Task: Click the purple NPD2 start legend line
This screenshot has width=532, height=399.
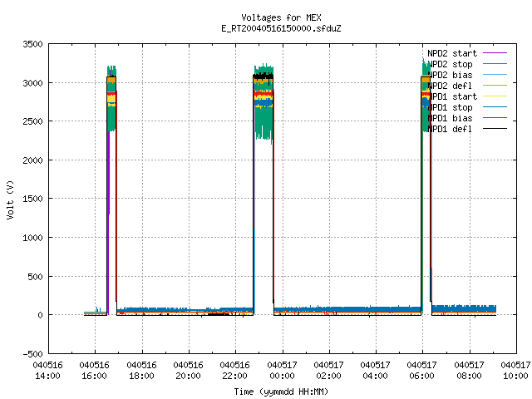Action: click(x=495, y=53)
